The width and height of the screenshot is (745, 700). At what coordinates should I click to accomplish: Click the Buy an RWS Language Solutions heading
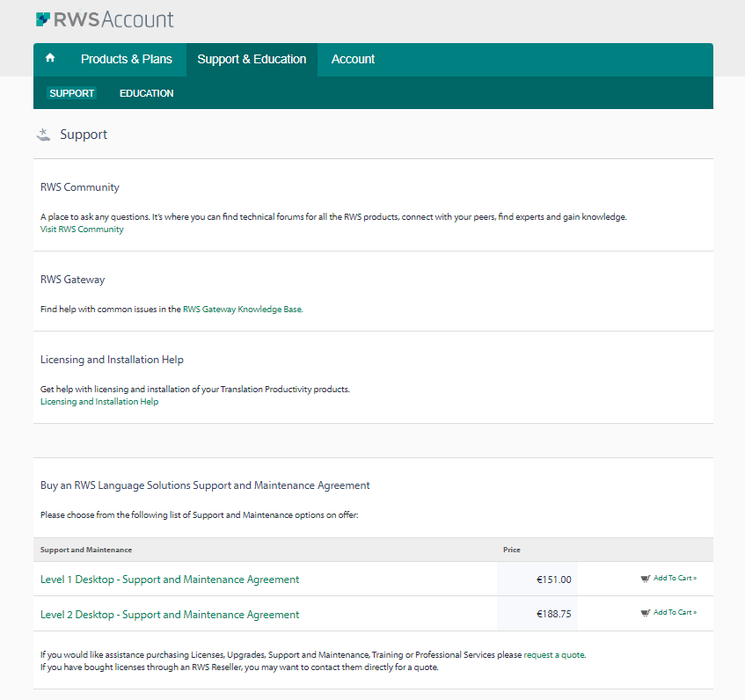pos(205,485)
